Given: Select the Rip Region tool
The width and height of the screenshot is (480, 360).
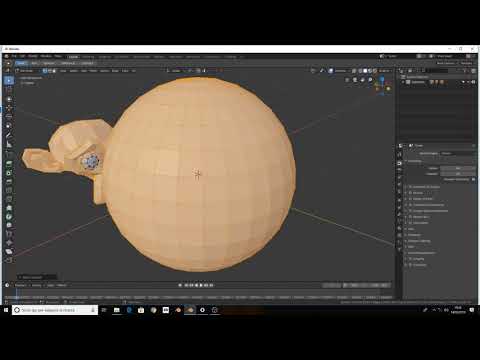Looking at the screenshot, I should pos(9,260).
